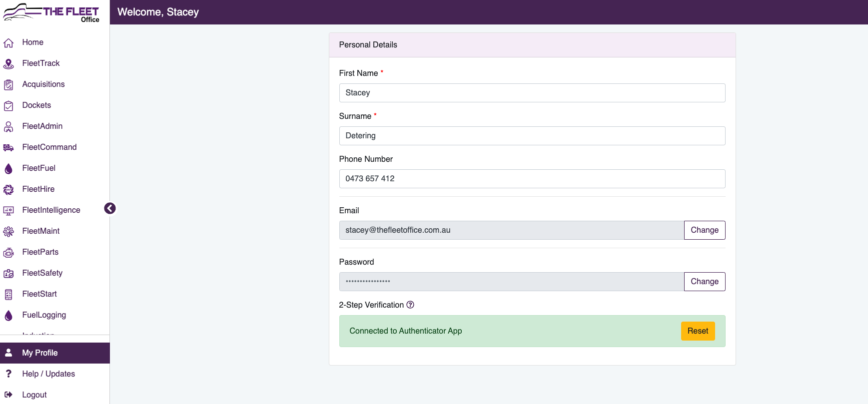Click the Phone Number label
This screenshot has height=404, width=868.
point(366,159)
